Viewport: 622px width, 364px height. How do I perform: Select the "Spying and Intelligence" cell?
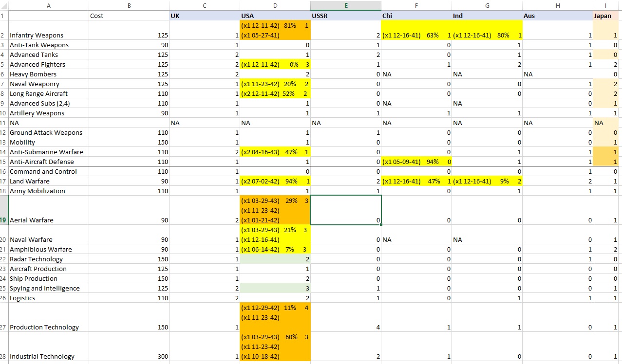pyautogui.click(x=49, y=288)
